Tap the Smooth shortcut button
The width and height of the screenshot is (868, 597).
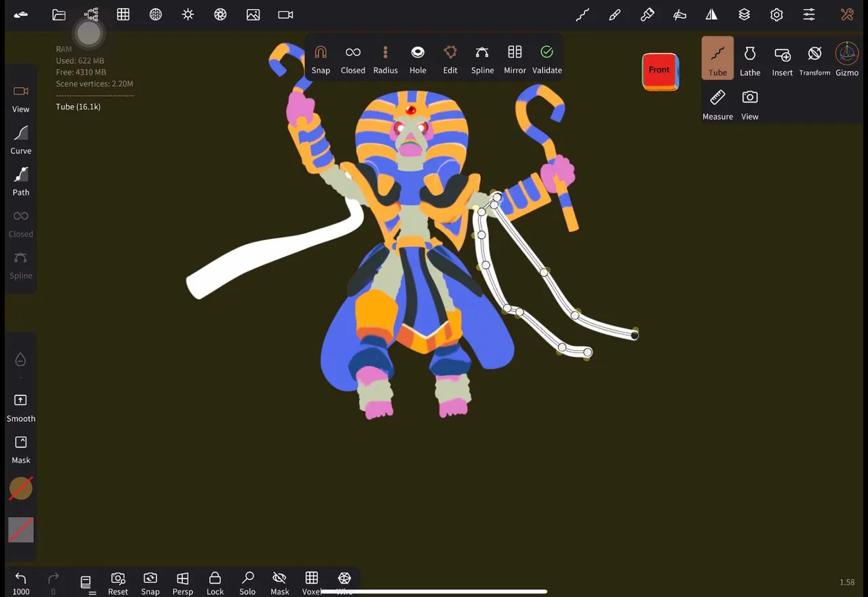[21, 408]
